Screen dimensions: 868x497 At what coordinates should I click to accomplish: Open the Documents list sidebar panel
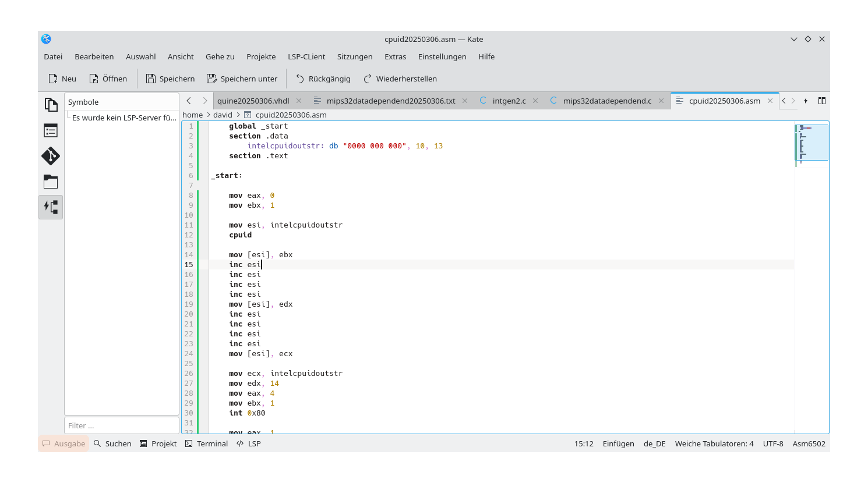51,104
